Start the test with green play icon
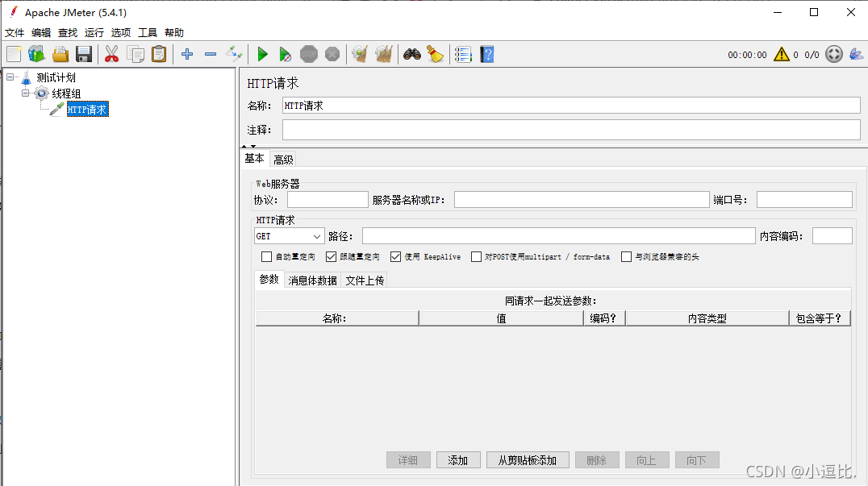This screenshot has height=486, width=868. pyautogui.click(x=263, y=54)
